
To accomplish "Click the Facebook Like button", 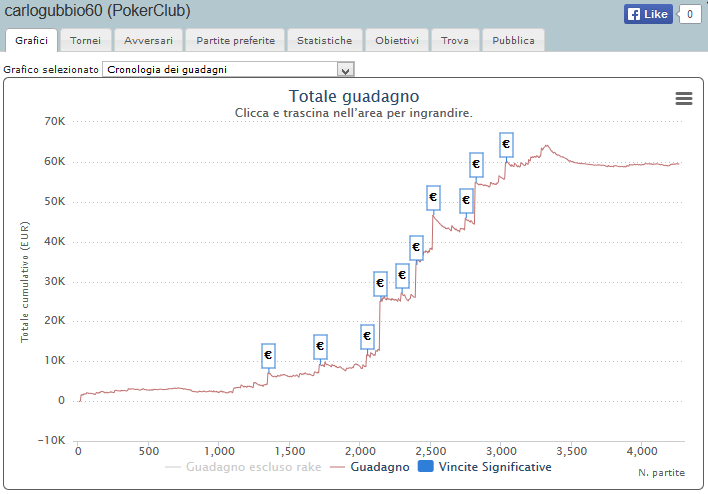I will click(648, 14).
